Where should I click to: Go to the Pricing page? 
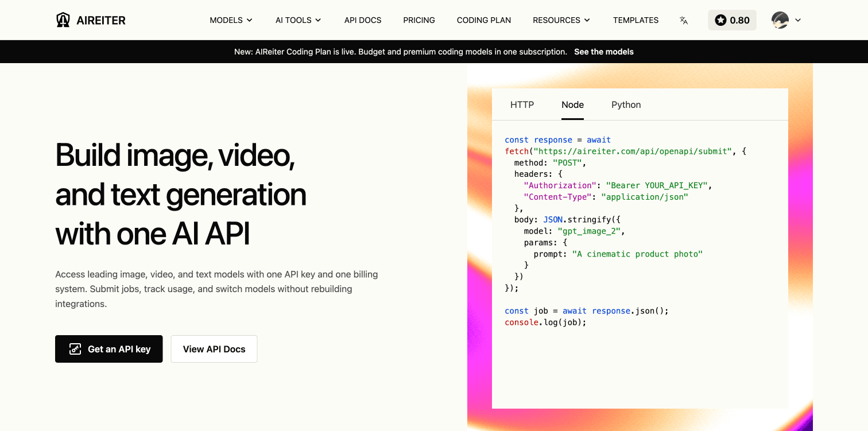coord(419,20)
